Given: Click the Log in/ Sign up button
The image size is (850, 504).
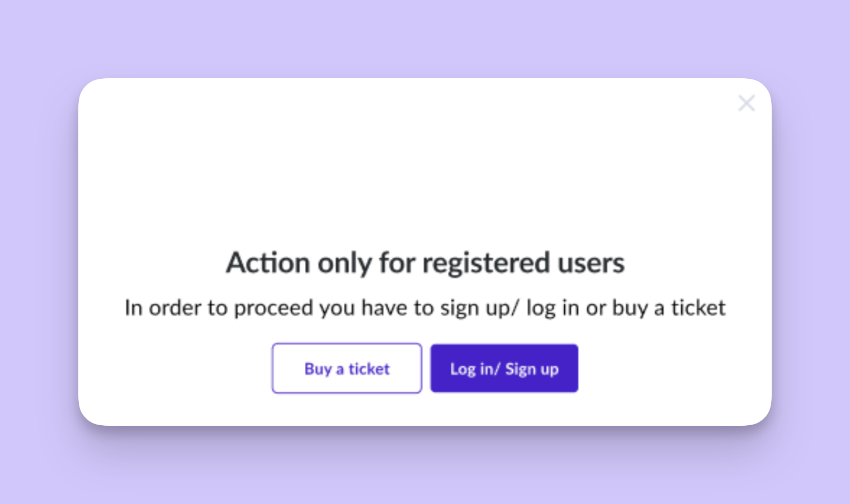Looking at the screenshot, I should pyautogui.click(x=504, y=368).
